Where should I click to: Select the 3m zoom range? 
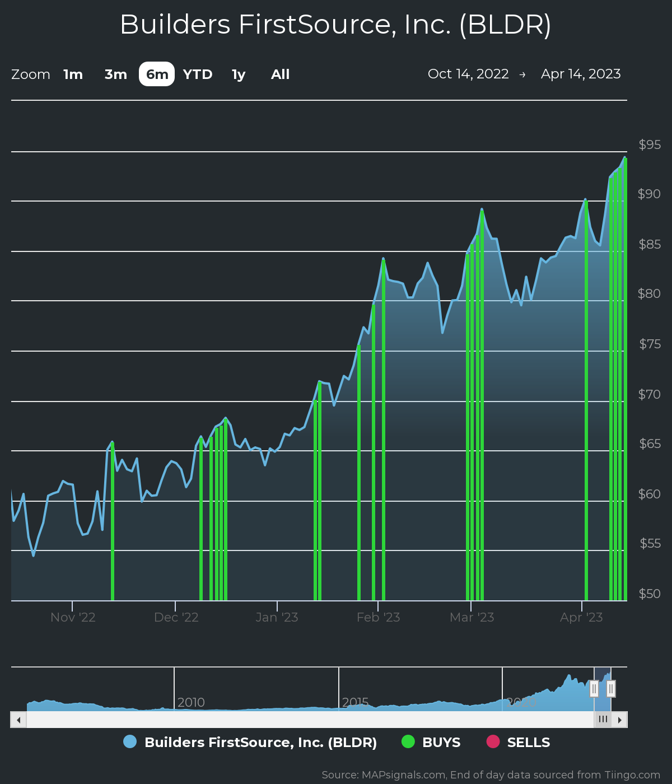click(116, 74)
